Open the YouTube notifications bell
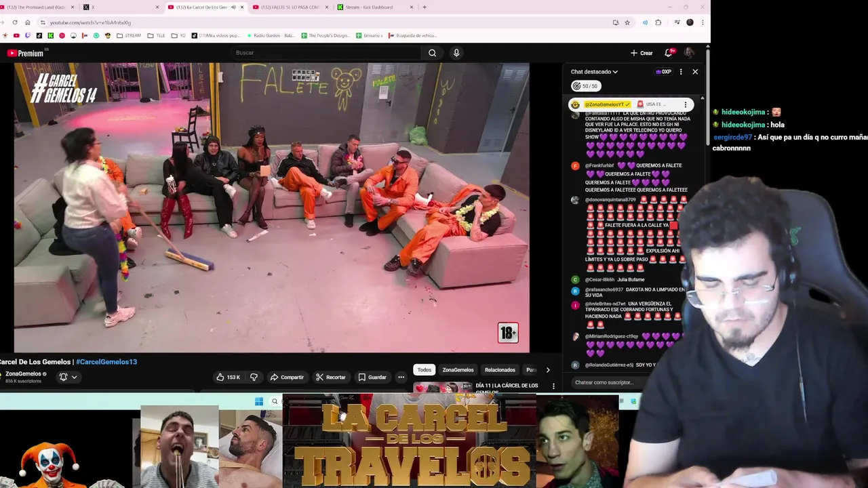 pos(669,53)
